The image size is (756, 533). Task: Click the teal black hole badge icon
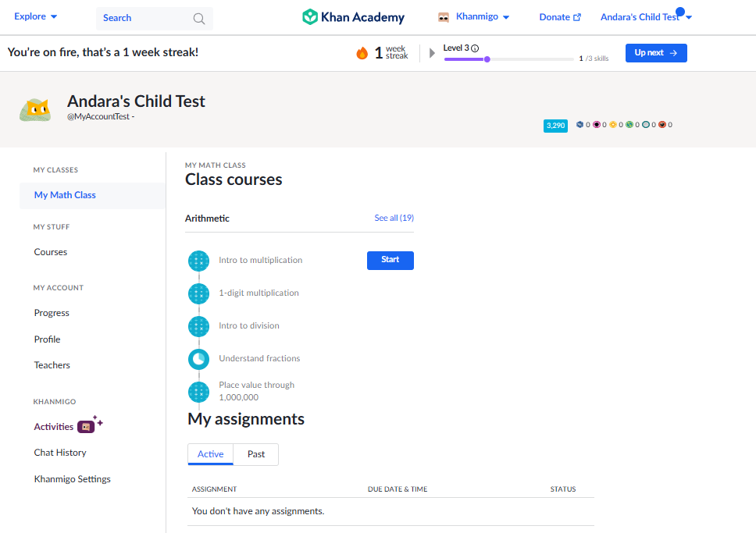[646, 124]
